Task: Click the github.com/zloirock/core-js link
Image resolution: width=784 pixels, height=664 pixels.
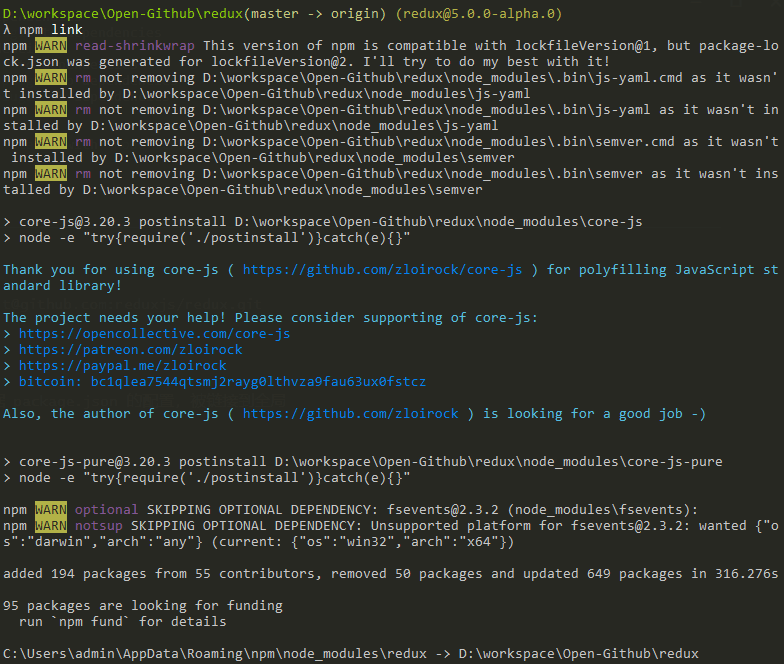Action: [x=382, y=270]
